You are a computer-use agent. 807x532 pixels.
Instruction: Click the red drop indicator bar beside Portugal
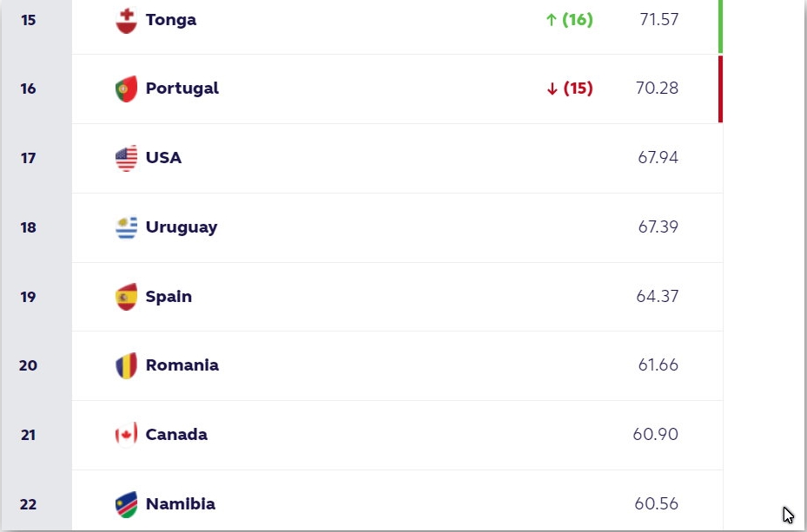(x=719, y=89)
